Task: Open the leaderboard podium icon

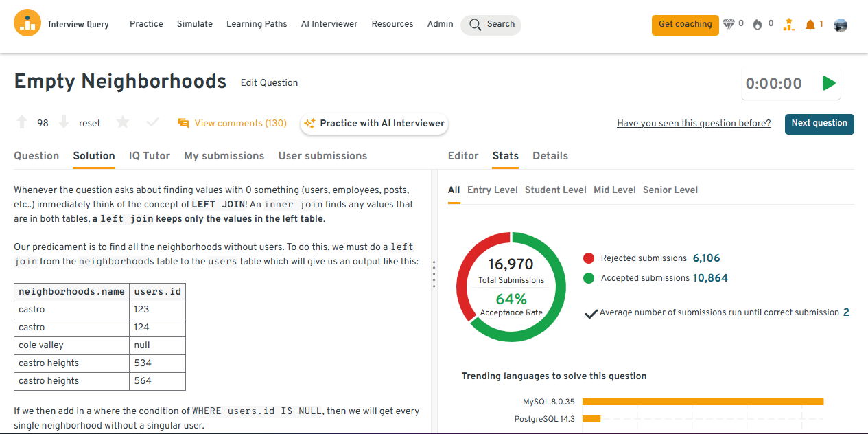Action: tap(789, 25)
